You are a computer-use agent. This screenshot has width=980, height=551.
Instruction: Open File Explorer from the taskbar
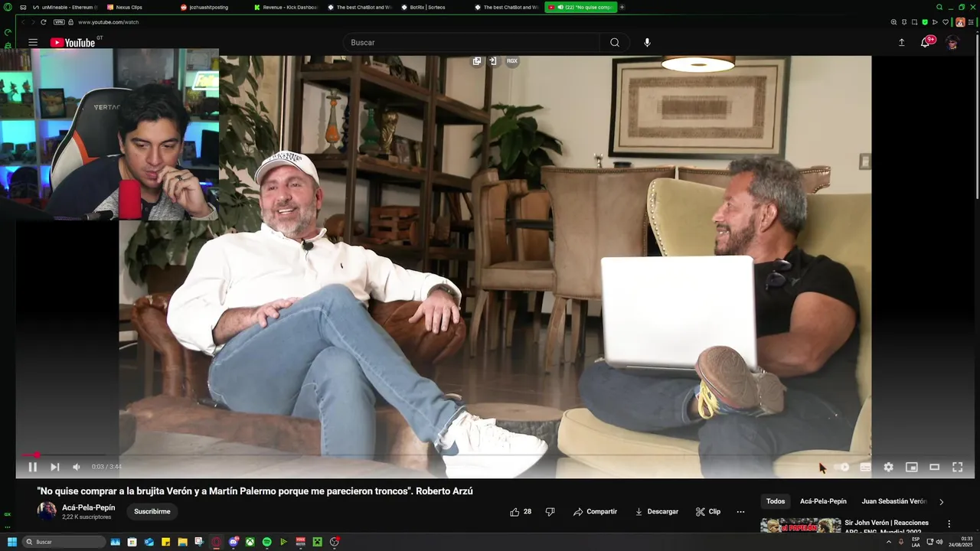point(182,542)
